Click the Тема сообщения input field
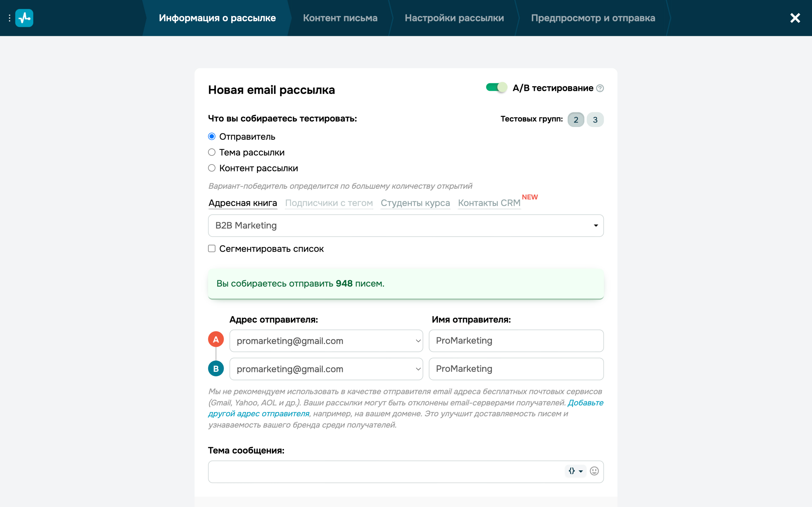 386,472
